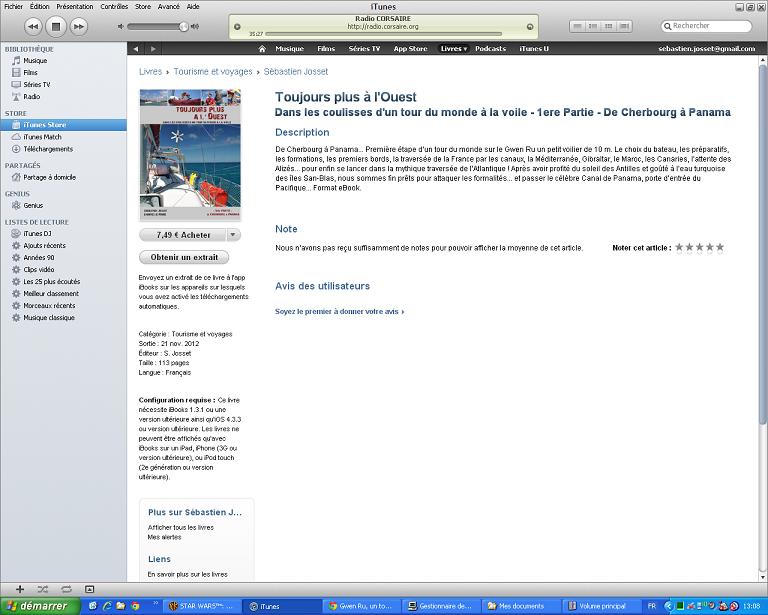Viewport: 768px width, 615px height.
Task: Toggle repeat in the bottom bar
Action: pos(66,589)
